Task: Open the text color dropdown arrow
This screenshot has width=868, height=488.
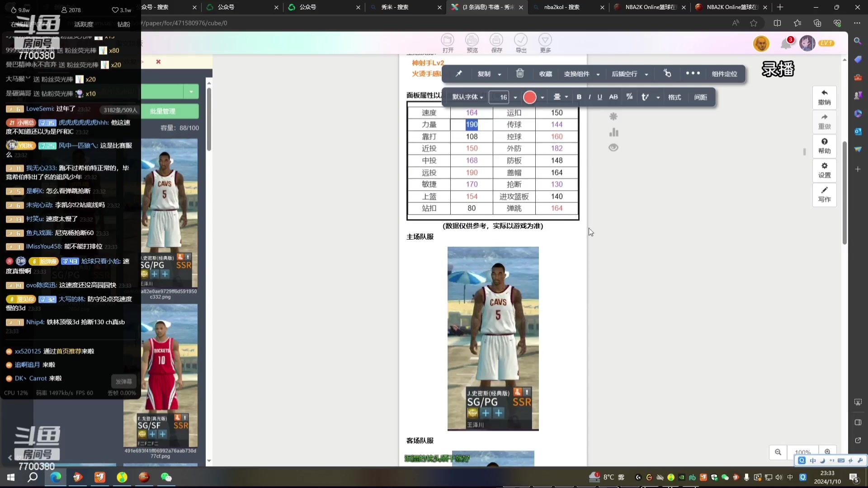Action: 542,97
